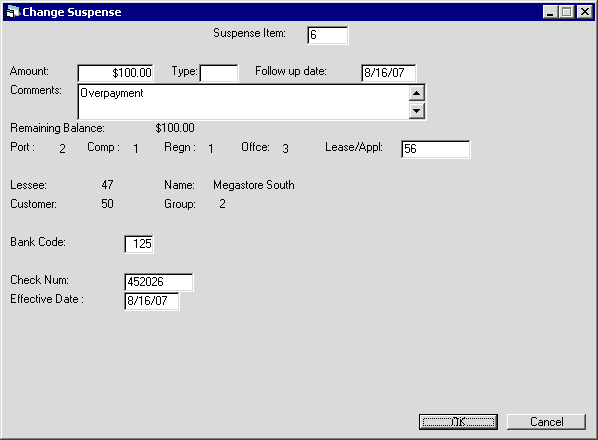Click the Remaining Balance amount
598x440 pixels.
(x=175, y=128)
